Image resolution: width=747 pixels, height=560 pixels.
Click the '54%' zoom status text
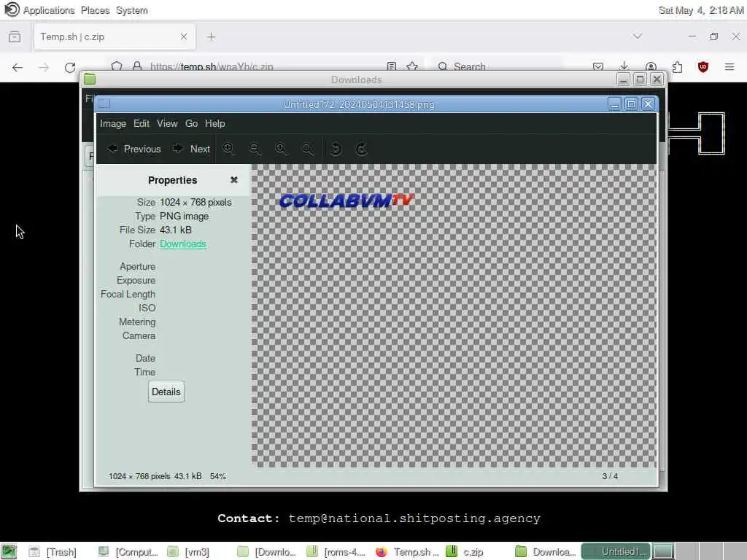coord(217,475)
